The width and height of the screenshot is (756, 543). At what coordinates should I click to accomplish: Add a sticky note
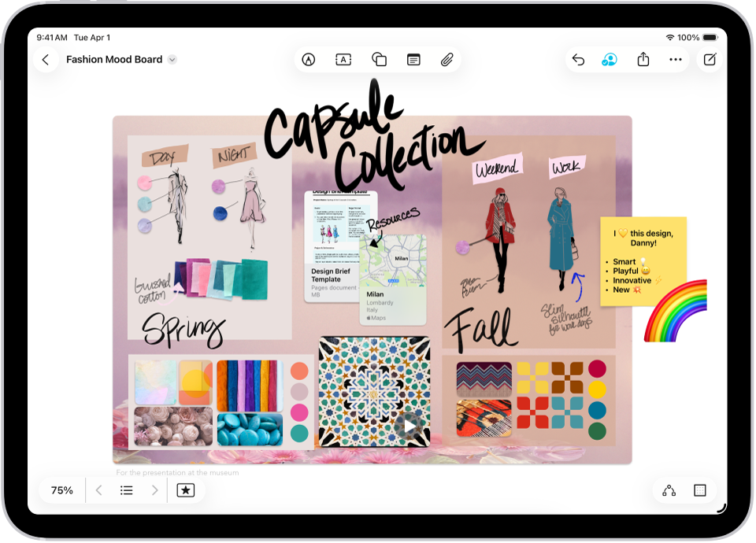[x=413, y=59]
